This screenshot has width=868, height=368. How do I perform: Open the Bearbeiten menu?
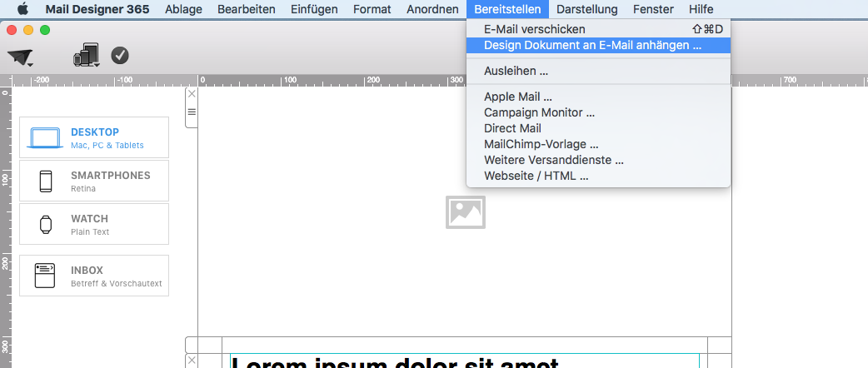click(x=247, y=9)
